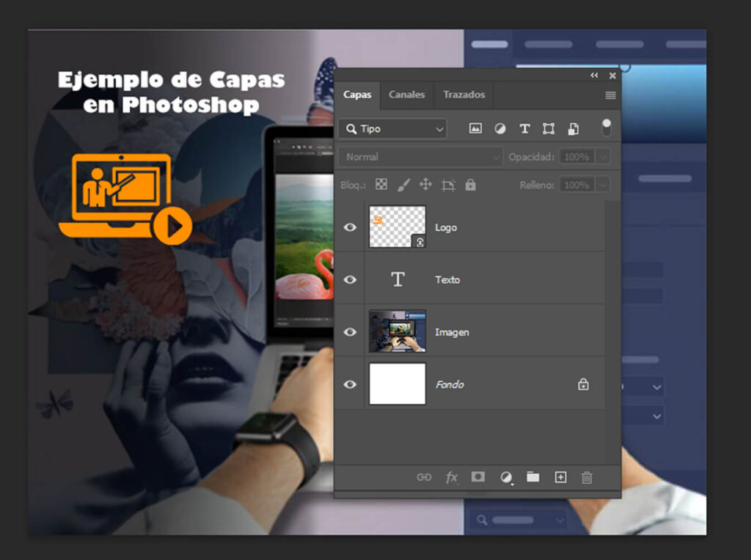Open the Capas panel menu
Viewport: 751px width, 560px height.
(x=610, y=95)
